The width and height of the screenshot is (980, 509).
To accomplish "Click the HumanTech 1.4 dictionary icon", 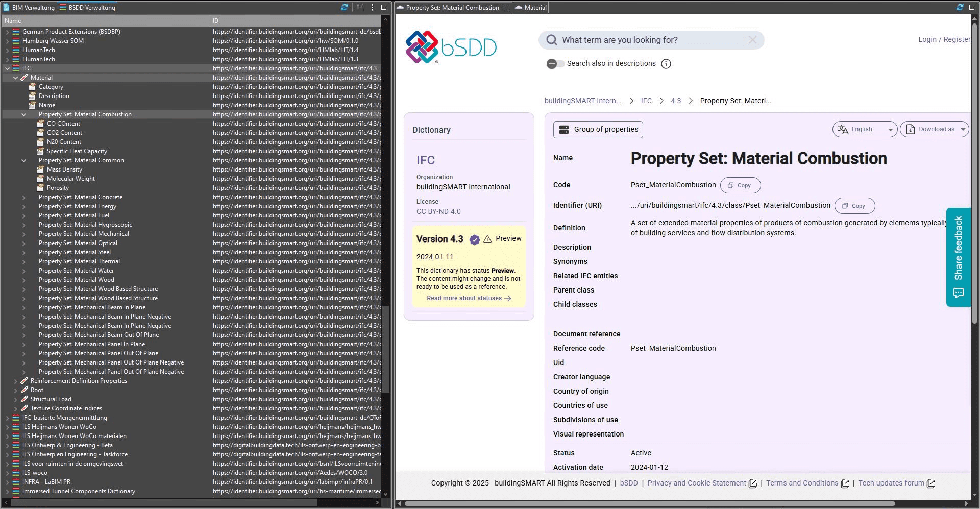I will [x=16, y=50].
